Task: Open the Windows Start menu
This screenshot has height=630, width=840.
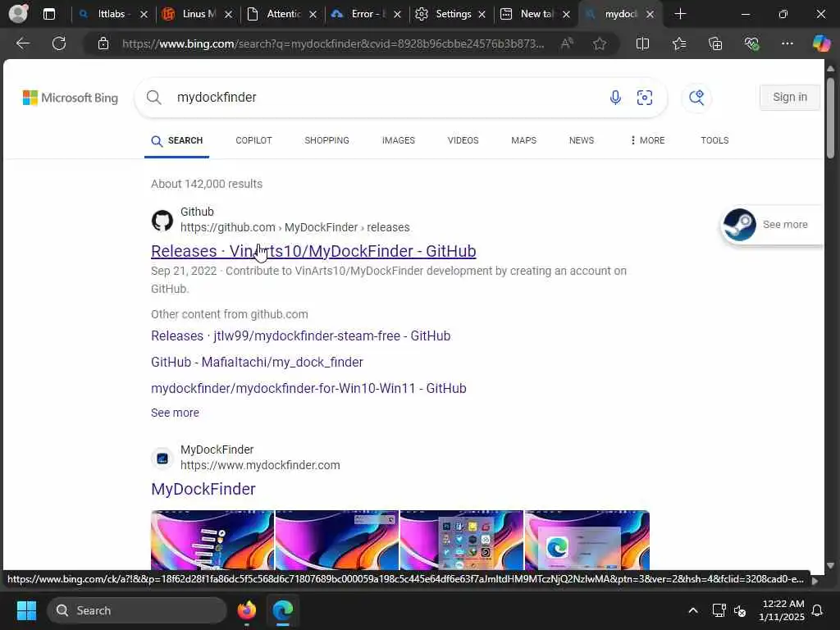Action: pos(26,610)
